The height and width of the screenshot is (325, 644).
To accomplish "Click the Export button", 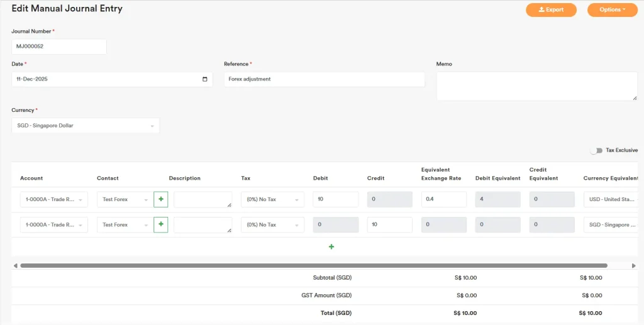I will (x=551, y=9).
